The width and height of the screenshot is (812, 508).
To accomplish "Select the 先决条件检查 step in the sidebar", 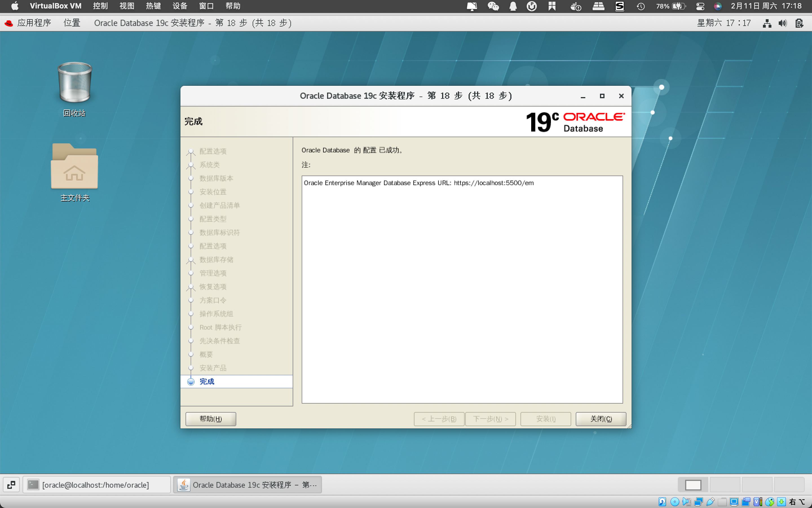I will [x=219, y=341].
